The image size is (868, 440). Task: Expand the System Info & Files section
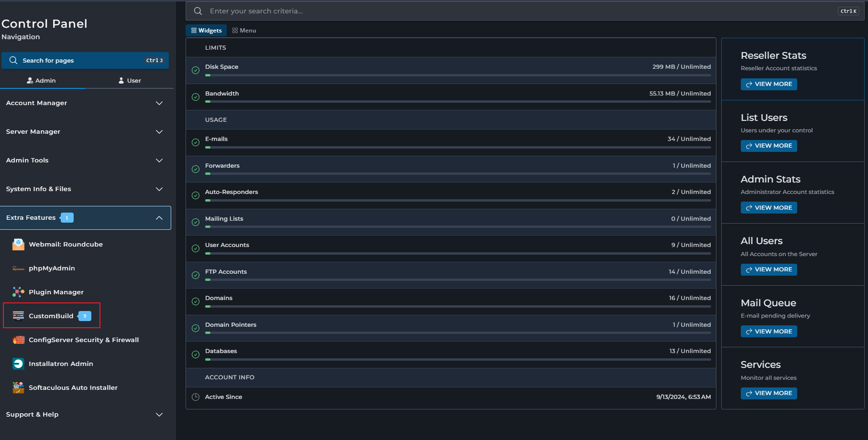click(86, 189)
